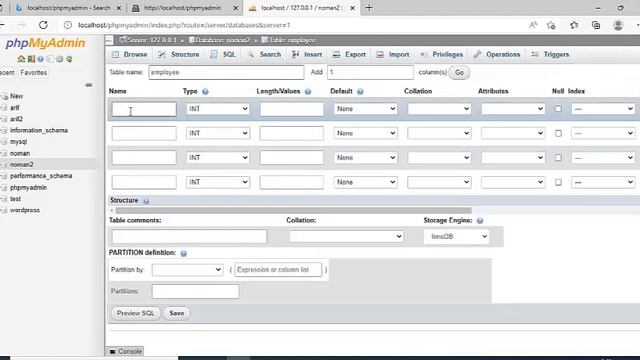Switch to the SQL tab
The height and width of the screenshot is (360, 640).
[x=223, y=54]
